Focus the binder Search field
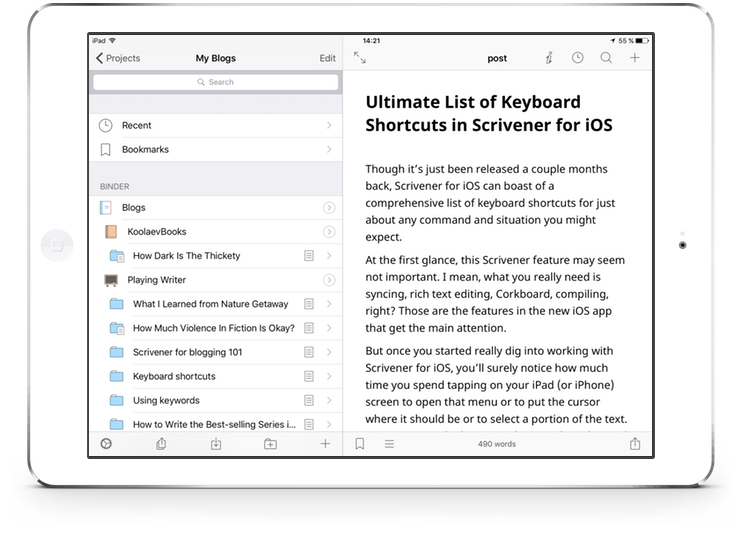Viewport: 742px width, 540px height. click(216, 82)
